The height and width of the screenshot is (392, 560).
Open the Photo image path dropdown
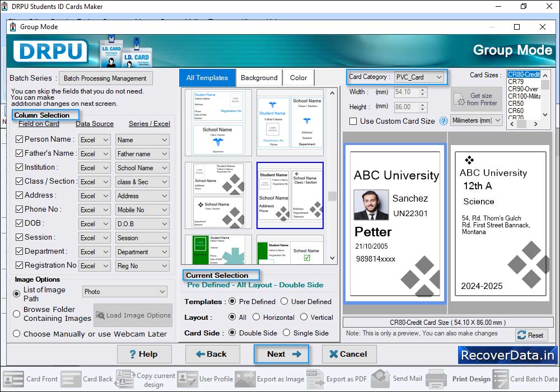125,292
